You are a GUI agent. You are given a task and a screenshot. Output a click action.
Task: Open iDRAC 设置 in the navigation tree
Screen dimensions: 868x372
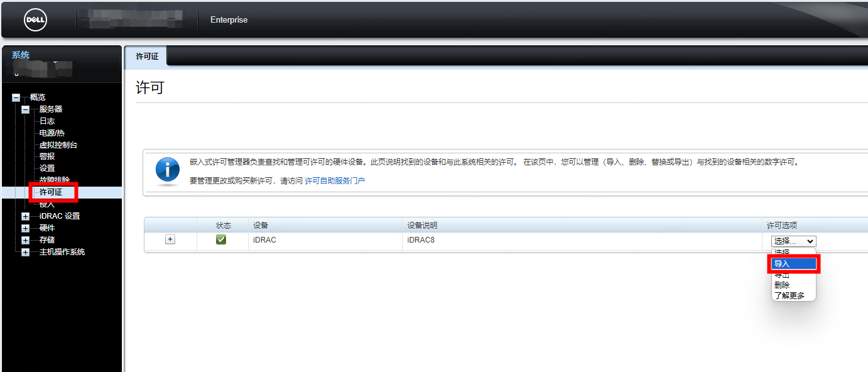(x=60, y=216)
